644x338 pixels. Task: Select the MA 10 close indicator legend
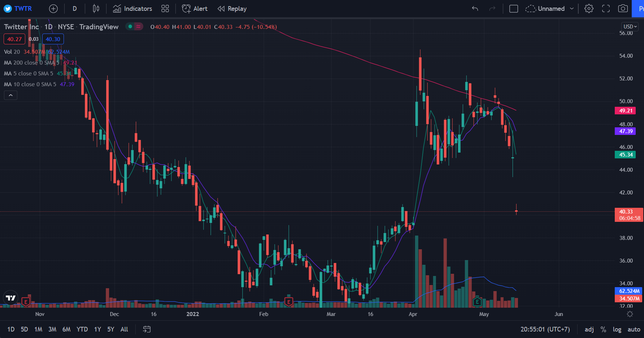[30, 84]
